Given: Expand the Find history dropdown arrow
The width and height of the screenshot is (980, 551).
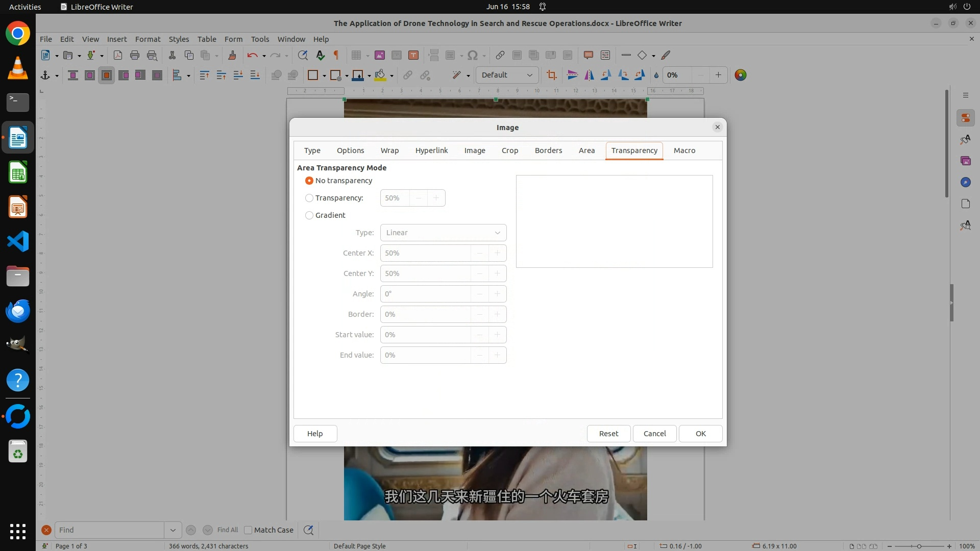Looking at the screenshot, I should [173, 530].
